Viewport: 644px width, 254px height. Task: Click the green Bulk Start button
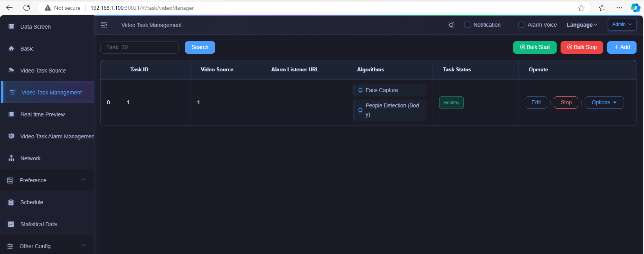(535, 47)
